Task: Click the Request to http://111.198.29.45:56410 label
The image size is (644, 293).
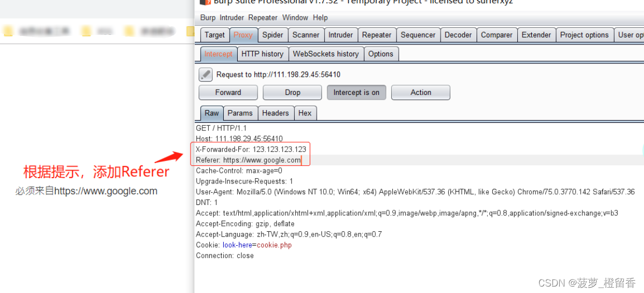Action: coord(278,75)
